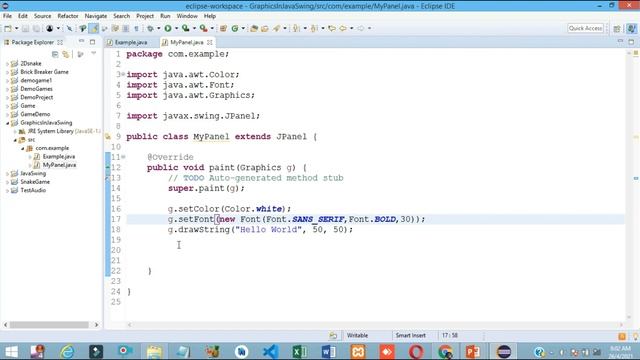Click the Run green play icon
This screenshot has height=360, width=640.
[168, 28]
